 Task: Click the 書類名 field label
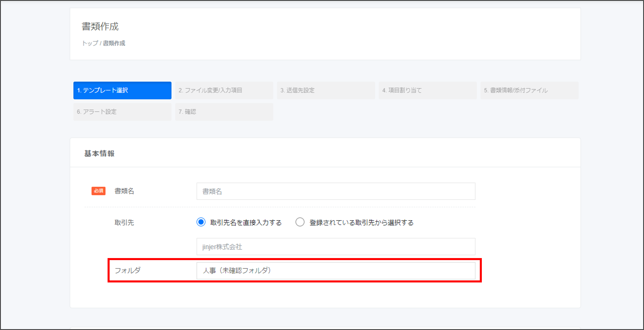tap(124, 191)
